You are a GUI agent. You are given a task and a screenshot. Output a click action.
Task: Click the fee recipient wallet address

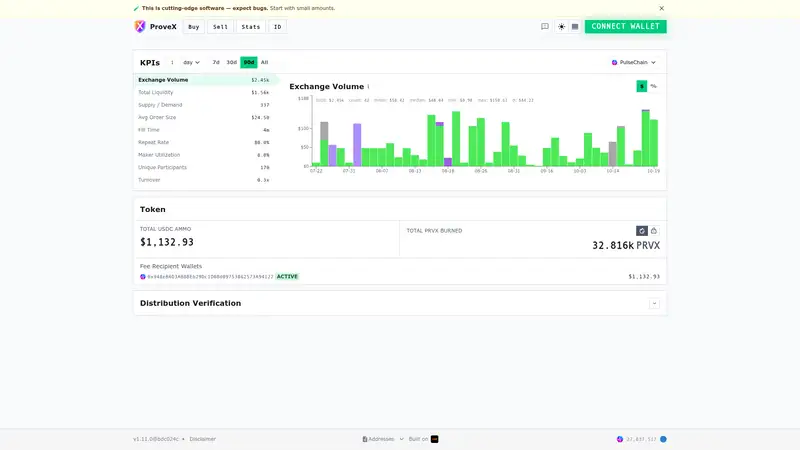pyautogui.click(x=210, y=277)
